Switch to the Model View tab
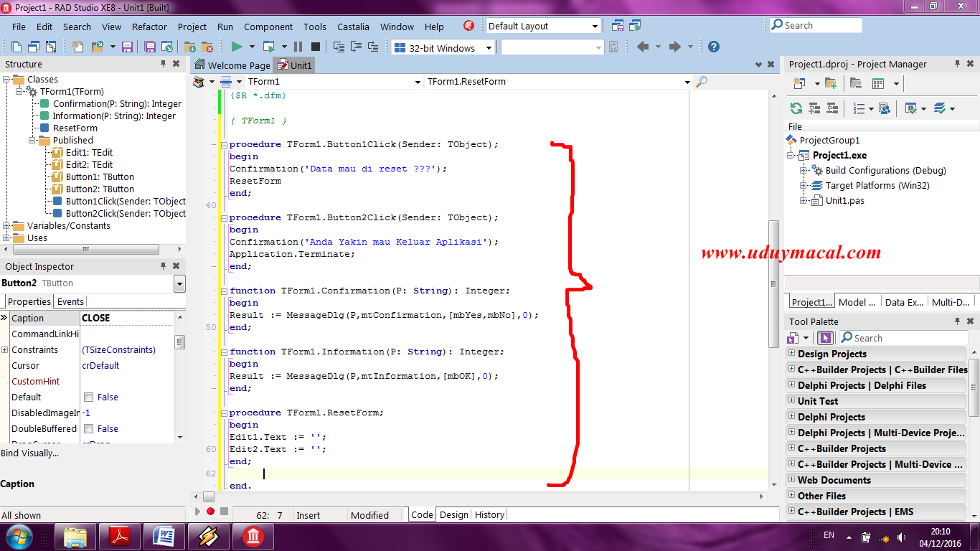 857,302
